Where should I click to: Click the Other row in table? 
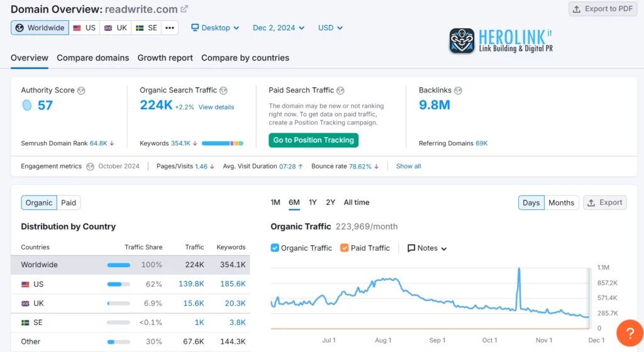point(130,342)
